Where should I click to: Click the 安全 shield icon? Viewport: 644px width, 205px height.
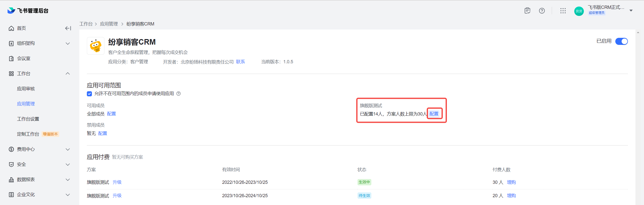pyautogui.click(x=11, y=164)
